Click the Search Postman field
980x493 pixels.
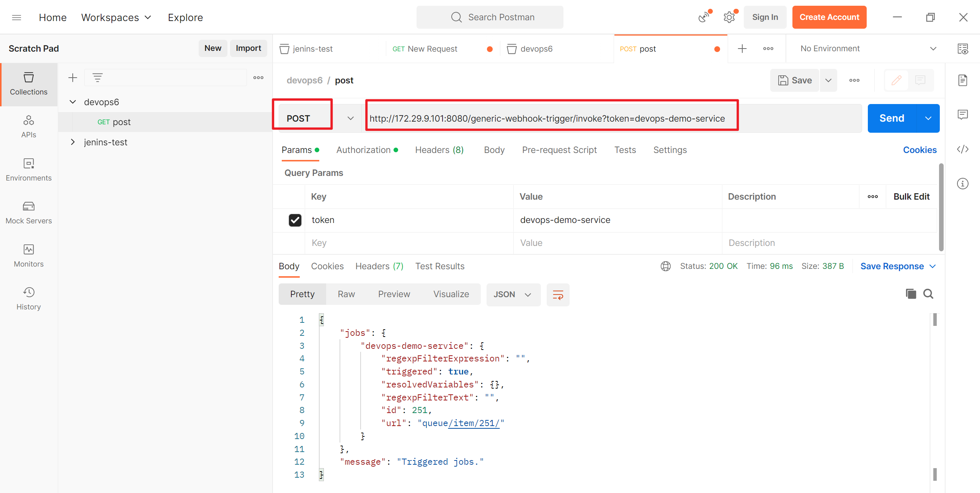click(490, 17)
